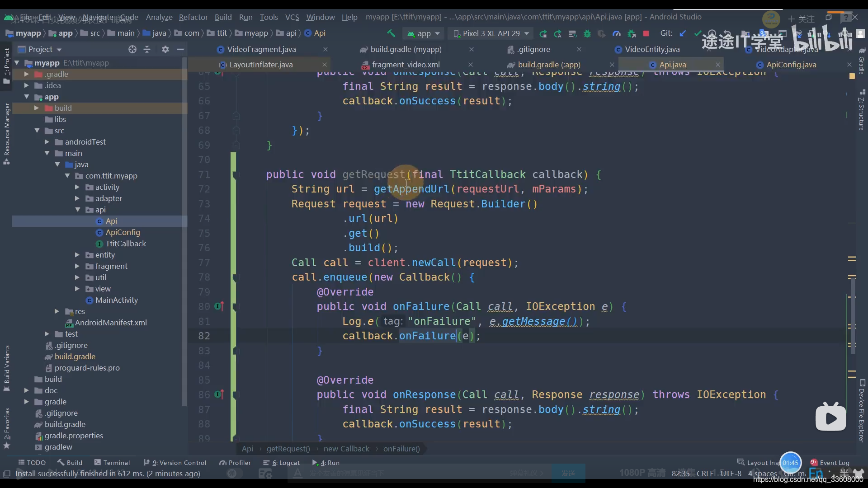Select ApiConfig in project tree
This screenshot has height=488, width=868.
[123, 232]
